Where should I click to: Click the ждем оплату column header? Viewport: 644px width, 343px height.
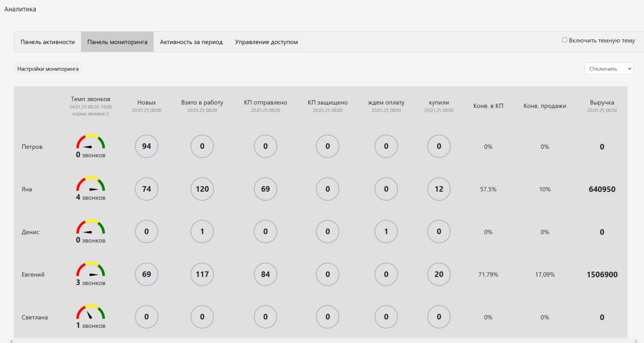[x=386, y=103]
